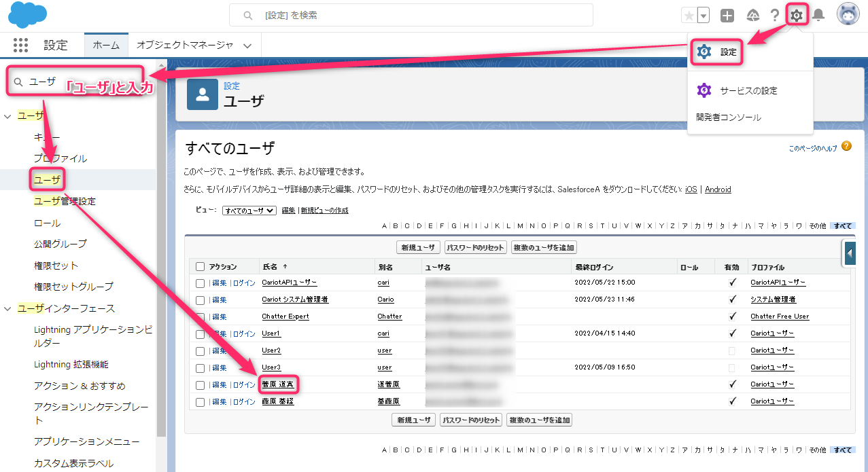Switch to the オブジェクトマネージャ tab

coord(185,46)
